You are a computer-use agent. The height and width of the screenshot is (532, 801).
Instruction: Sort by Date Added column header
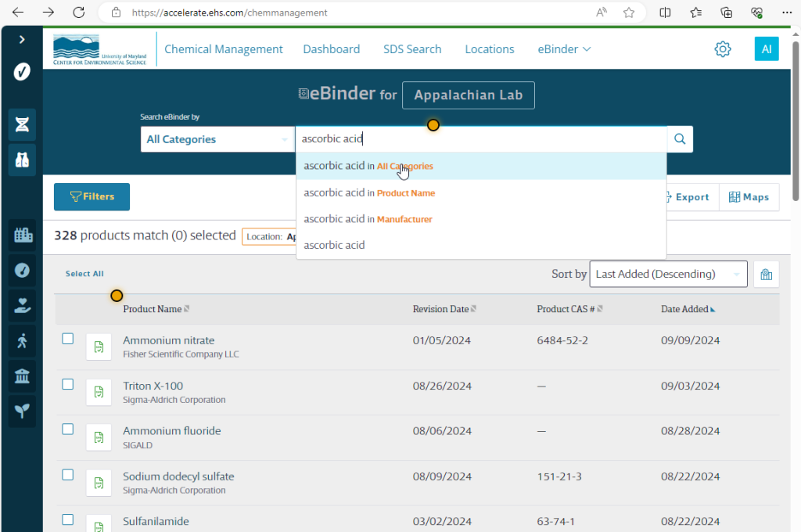click(x=688, y=309)
